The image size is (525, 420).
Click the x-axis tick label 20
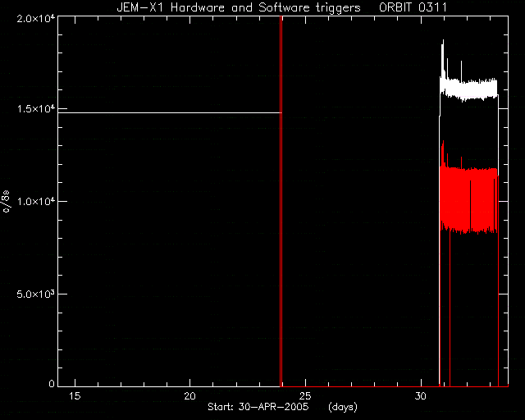click(189, 396)
